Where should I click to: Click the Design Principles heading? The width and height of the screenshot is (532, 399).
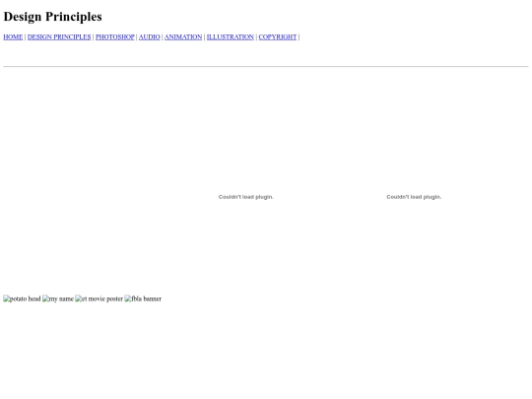pos(52,17)
